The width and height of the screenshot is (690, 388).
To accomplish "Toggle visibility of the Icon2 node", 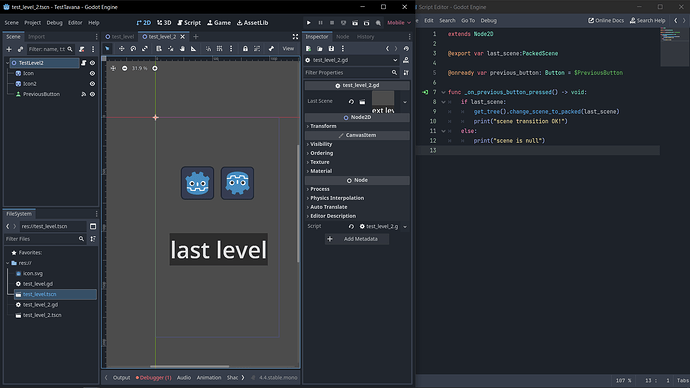I will click(x=92, y=84).
